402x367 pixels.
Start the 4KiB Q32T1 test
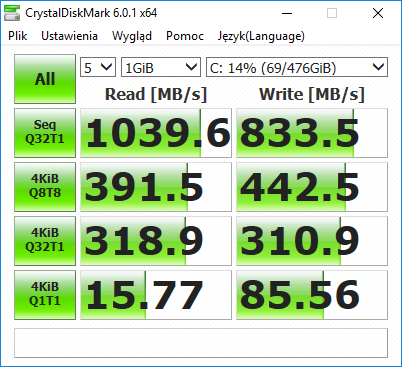(x=45, y=241)
